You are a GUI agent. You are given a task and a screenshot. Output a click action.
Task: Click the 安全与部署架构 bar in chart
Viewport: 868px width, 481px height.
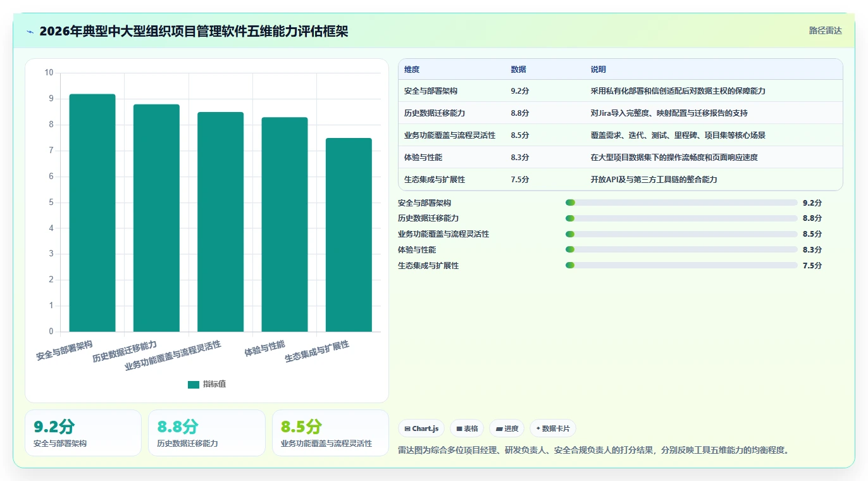tap(92, 213)
